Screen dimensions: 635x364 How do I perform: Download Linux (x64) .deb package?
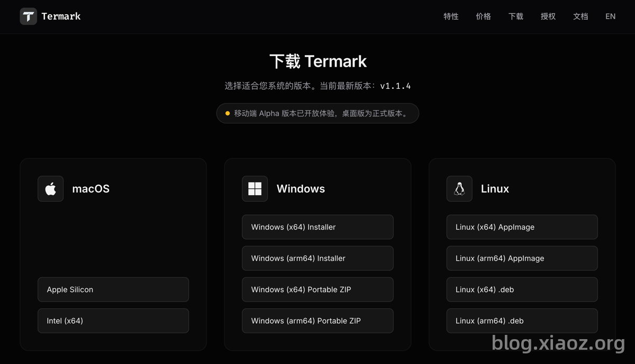coord(522,289)
